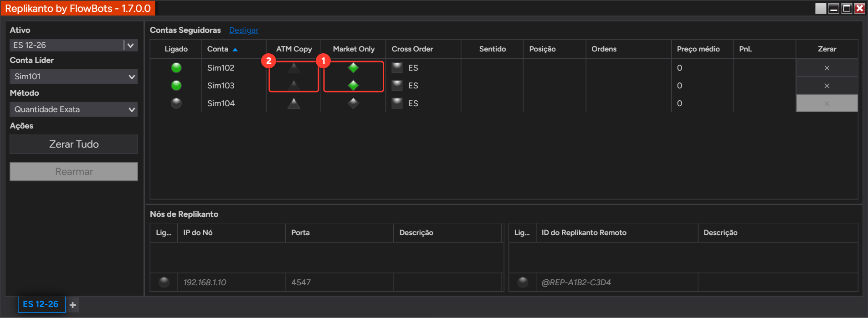This screenshot has width=868, height=318.
Task: Toggle the Ligado green light for Sim103
Action: (x=176, y=86)
